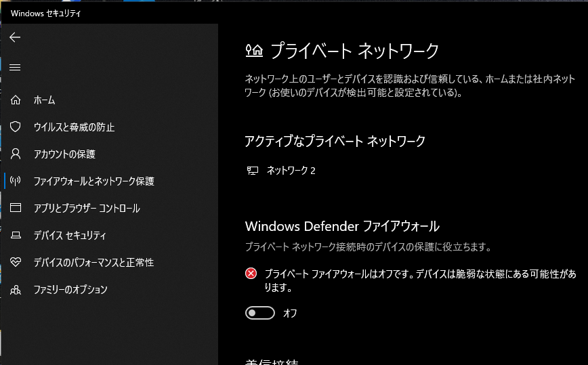Click the プライベート ファイアウォールはオフです warning text
Viewport: 588px width, 365px height.
click(x=421, y=280)
